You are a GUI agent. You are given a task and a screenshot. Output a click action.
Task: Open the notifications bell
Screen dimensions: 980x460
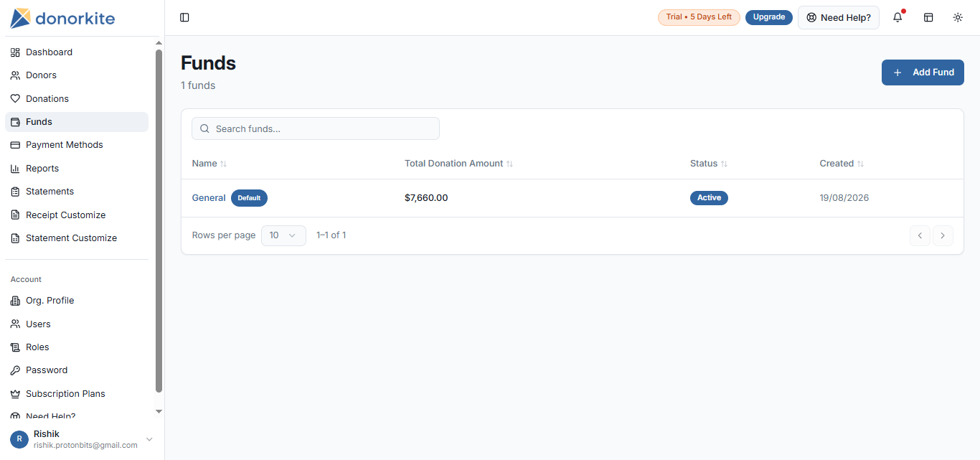pyautogui.click(x=897, y=17)
